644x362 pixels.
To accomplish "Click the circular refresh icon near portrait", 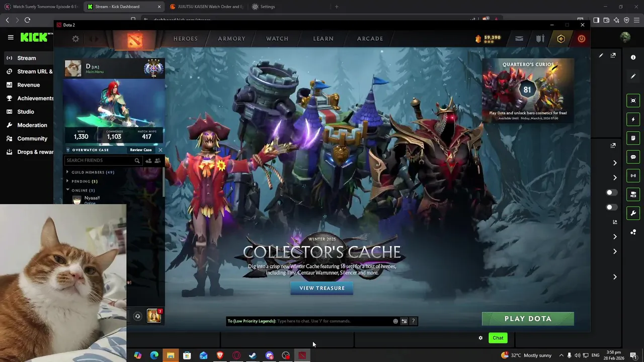I will pyautogui.click(x=137, y=316).
